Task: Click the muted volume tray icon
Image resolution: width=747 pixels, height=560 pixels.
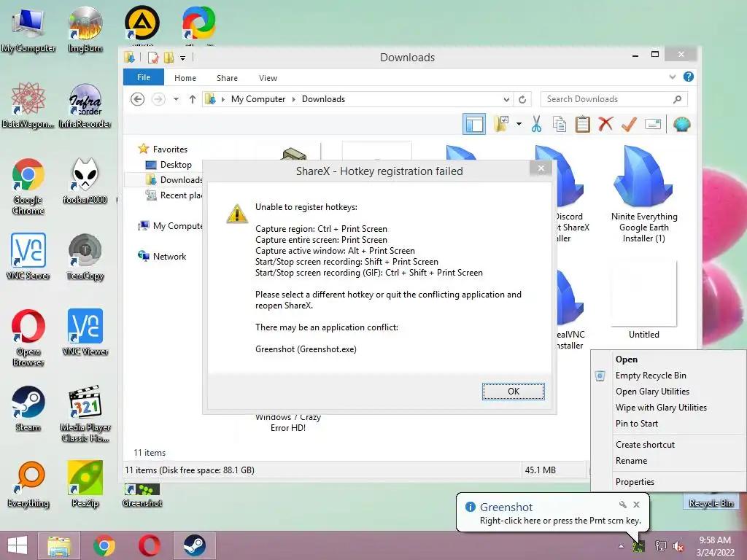Action: point(678,546)
